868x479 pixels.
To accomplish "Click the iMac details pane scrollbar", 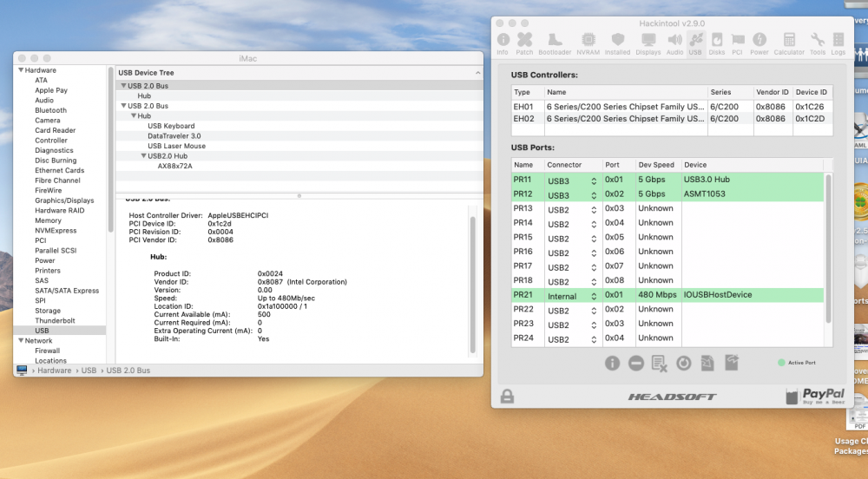I will point(473,284).
